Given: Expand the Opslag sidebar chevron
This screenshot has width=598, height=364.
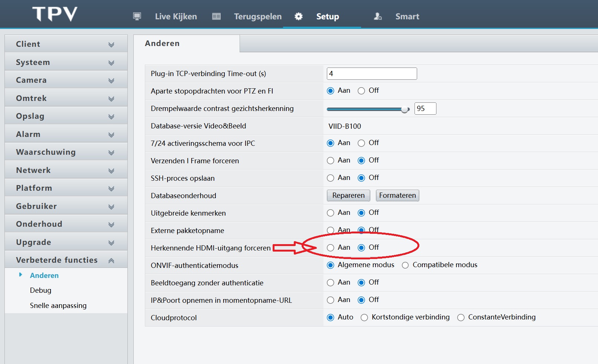Looking at the screenshot, I should click(x=111, y=117).
